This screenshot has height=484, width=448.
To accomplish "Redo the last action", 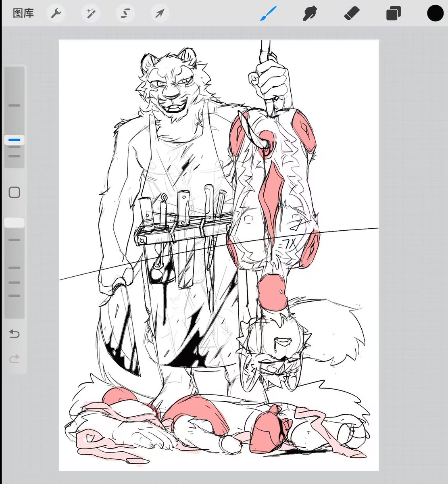I will coord(15,359).
